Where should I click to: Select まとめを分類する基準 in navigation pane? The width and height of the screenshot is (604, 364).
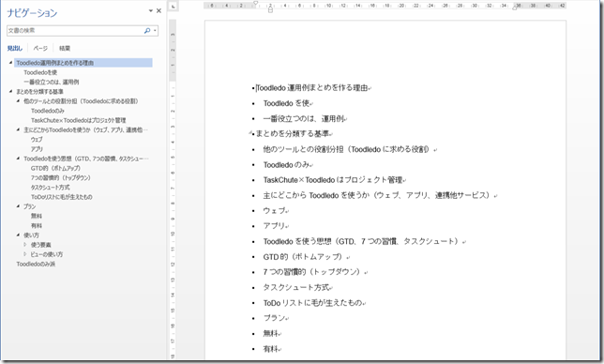[x=39, y=92]
